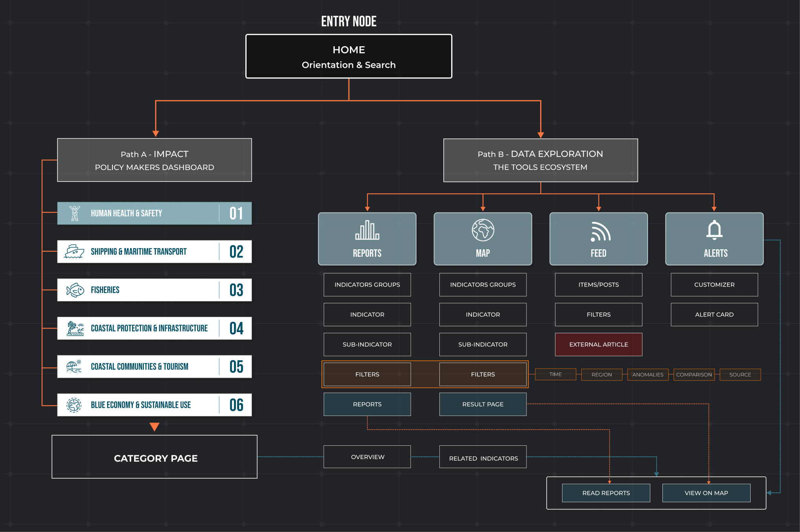Click the 03 number on Fisheries row
Screen dimensions: 800x532
[236, 290]
